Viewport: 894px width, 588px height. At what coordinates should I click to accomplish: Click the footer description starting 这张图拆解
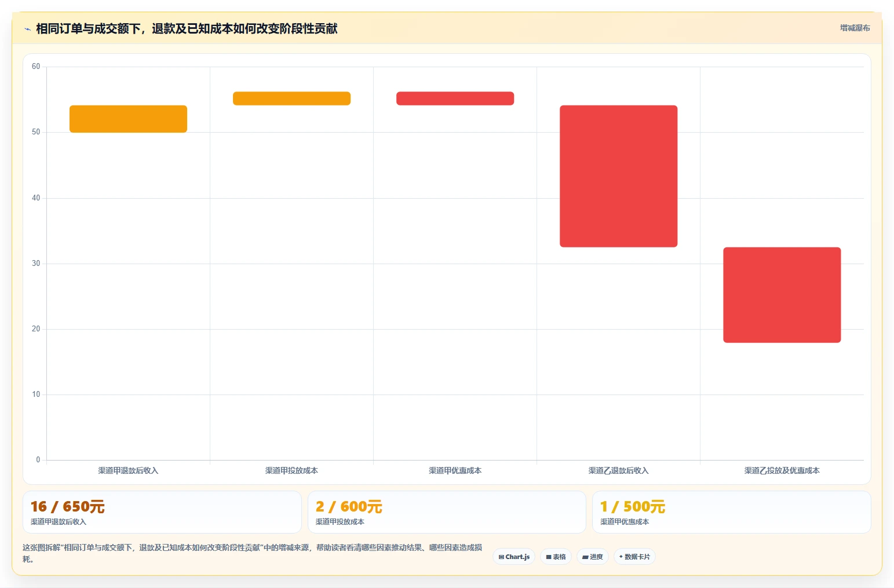point(253,553)
